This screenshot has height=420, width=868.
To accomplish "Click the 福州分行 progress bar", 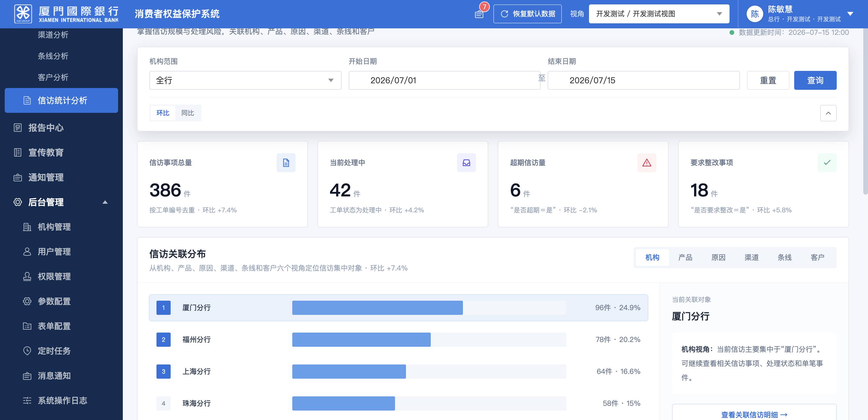I will 429,339.
